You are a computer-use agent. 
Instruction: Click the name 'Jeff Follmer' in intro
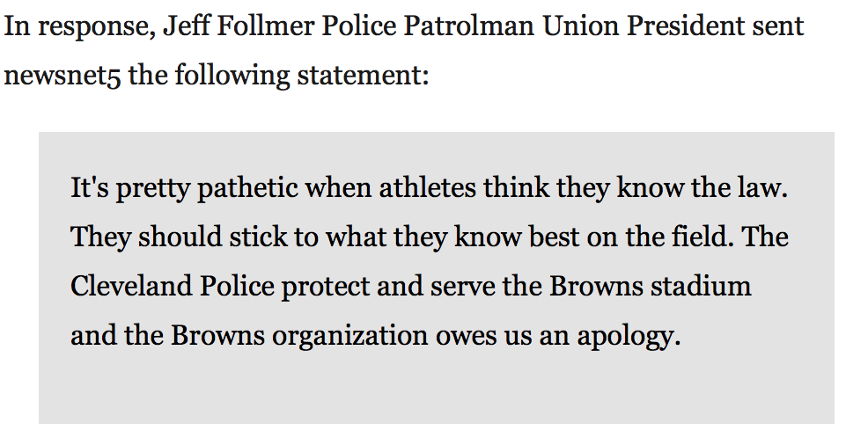coord(239,26)
